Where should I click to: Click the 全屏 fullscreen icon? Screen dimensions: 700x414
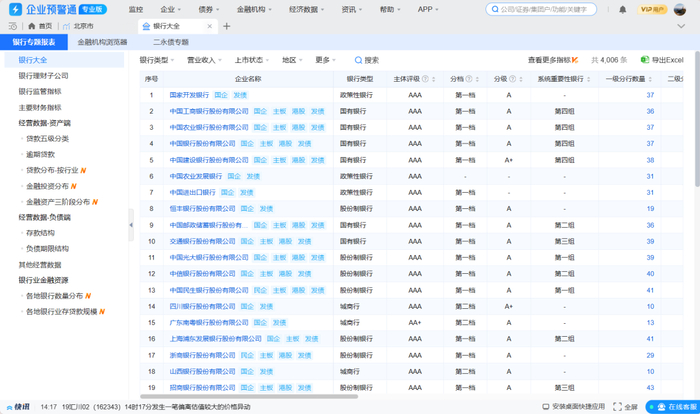[x=616, y=407]
